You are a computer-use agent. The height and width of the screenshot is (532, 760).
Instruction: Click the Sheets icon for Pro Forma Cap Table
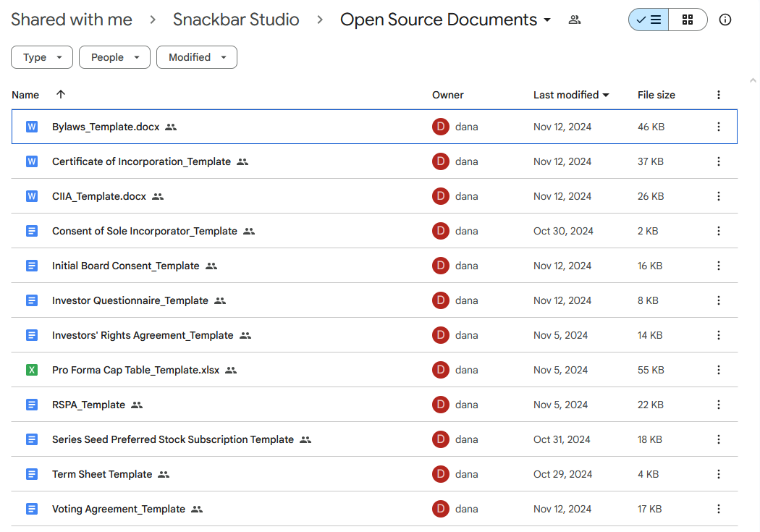[31, 369]
